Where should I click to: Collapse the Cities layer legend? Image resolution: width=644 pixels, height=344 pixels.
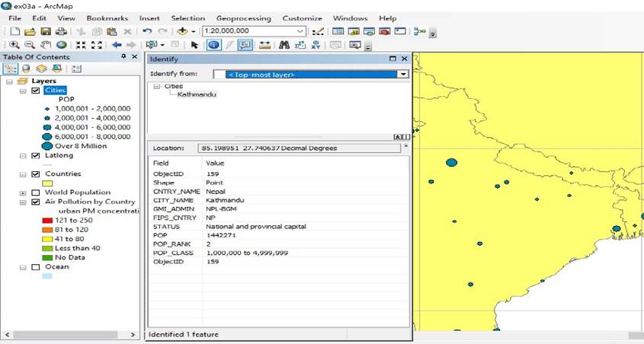click(23, 91)
